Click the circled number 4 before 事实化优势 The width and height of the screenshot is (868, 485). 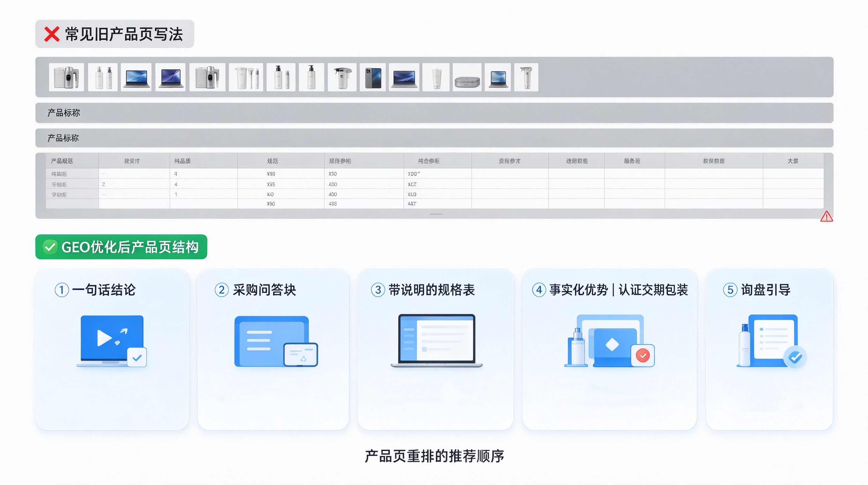click(539, 290)
